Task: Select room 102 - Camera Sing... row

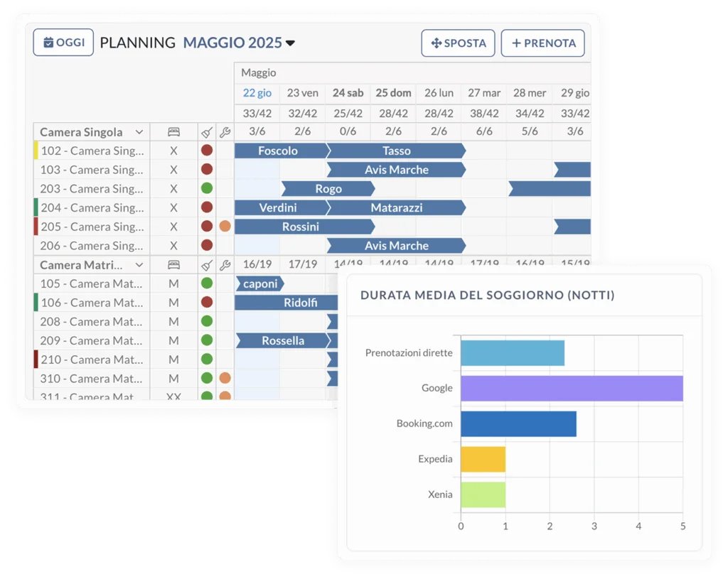Action: (x=92, y=151)
